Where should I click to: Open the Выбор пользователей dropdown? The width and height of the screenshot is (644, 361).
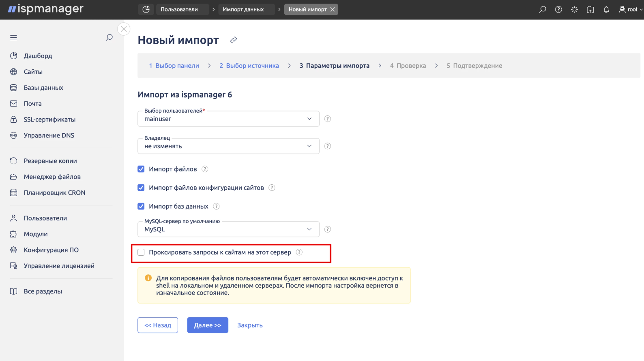pyautogui.click(x=228, y=119)
